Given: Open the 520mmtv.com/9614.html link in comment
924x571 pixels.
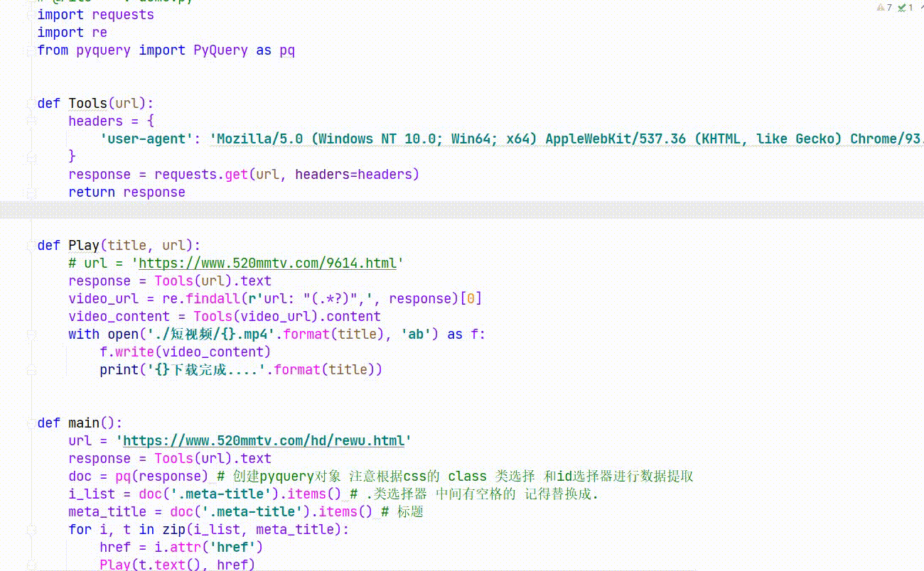Looking at the screenshot, I should pos(267,263).
